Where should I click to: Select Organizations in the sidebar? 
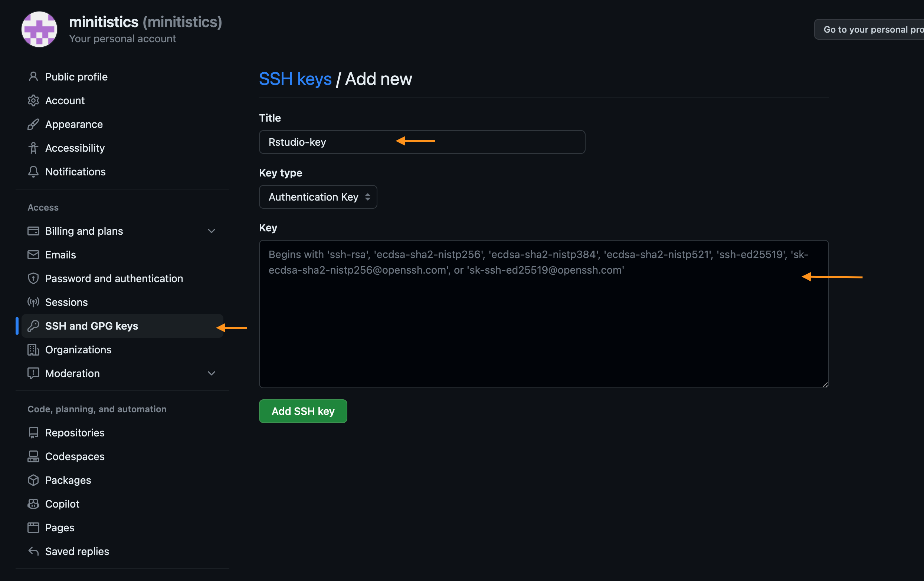point(78,350)
